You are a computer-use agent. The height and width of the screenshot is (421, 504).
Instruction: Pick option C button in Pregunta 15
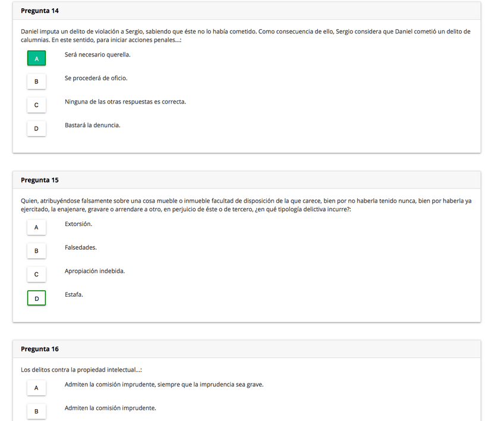tap(36, 274)
